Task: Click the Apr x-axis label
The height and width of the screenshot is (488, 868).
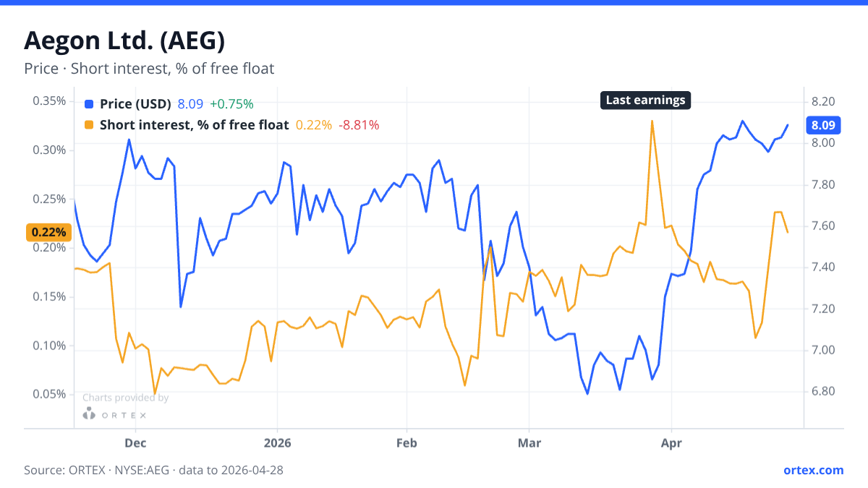Action: click(x=672, y=442)
